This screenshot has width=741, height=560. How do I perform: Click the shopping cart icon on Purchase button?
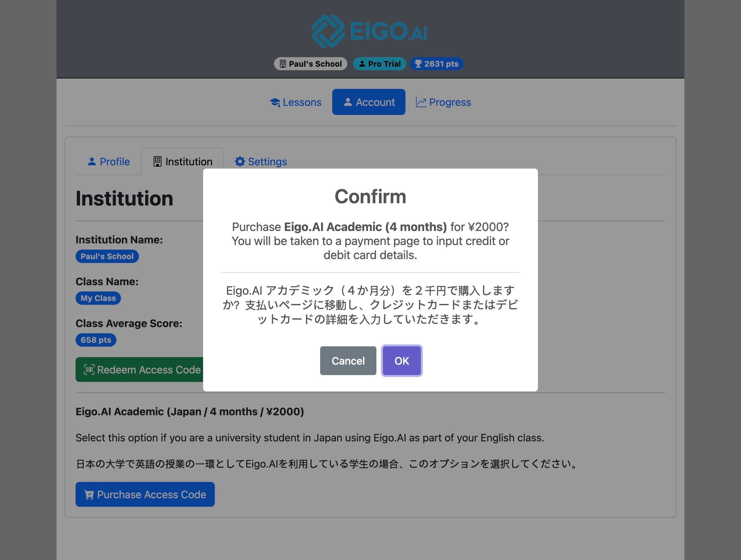pyautogui.click(x=89, y=495)
